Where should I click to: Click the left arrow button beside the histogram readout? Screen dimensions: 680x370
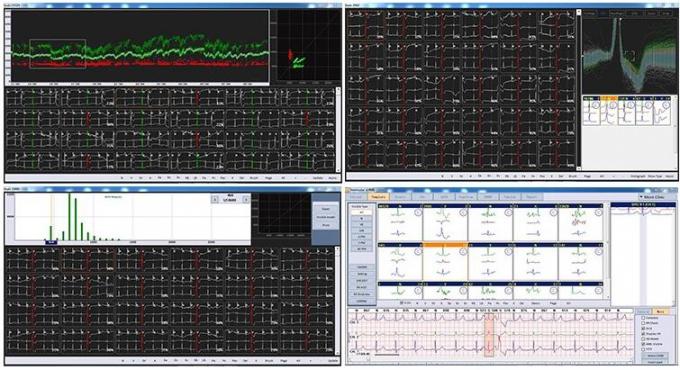click(215, 199)
